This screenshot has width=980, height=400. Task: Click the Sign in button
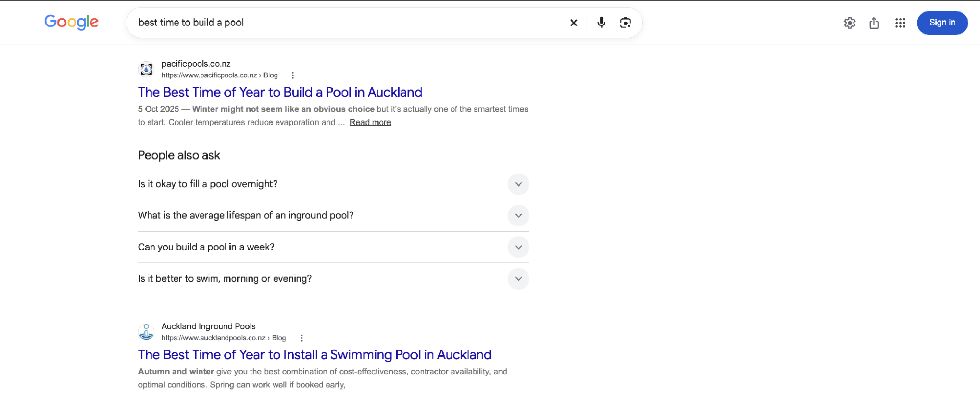coord(942,23)
